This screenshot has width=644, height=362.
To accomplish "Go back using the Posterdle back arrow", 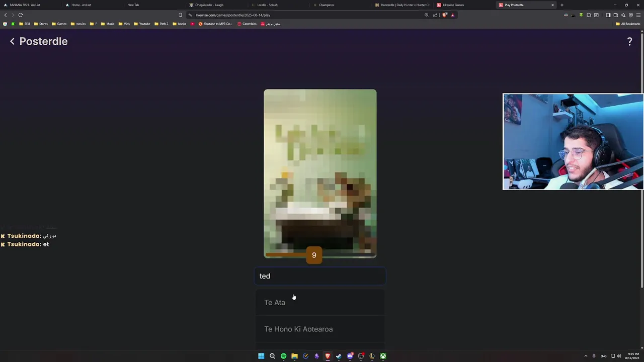I will tap(13, 41).
